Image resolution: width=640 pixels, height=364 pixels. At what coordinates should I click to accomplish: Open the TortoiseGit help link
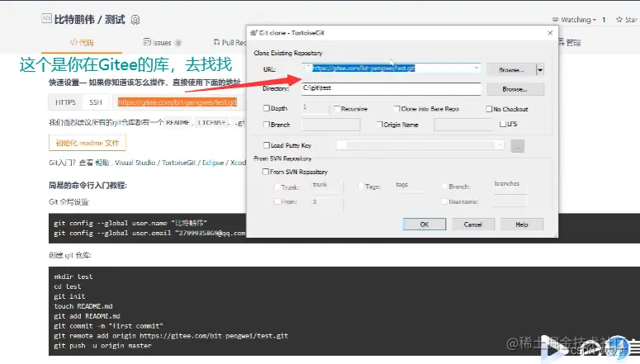pos(178,163)
